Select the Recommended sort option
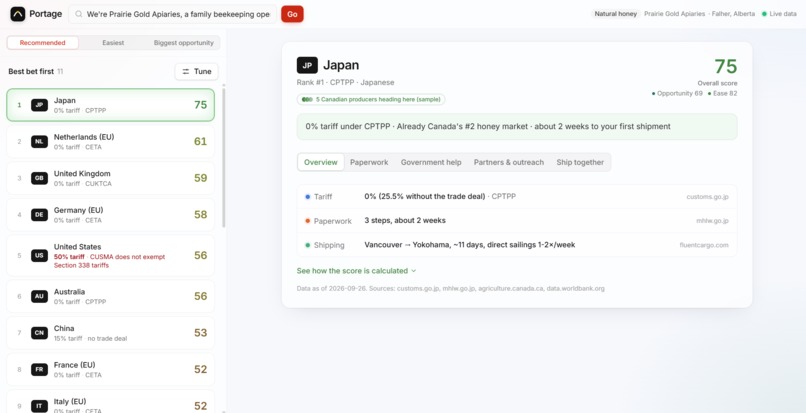 coord(43,43)
